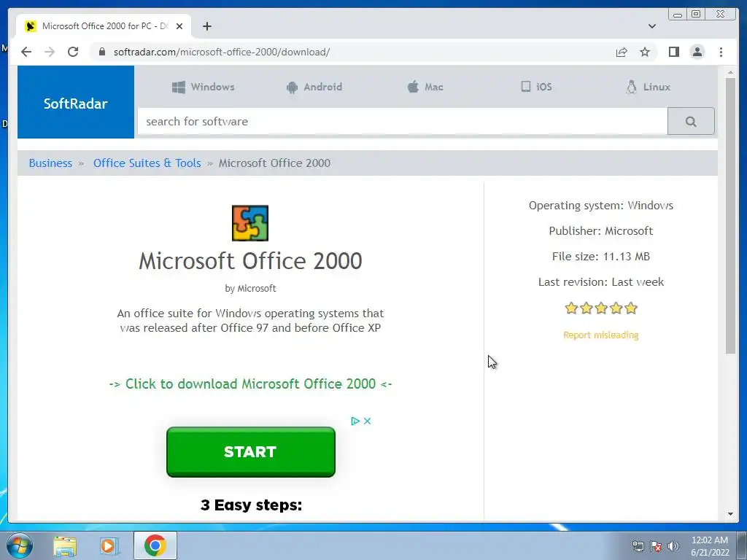Open the iOS software category

point(536,87)
